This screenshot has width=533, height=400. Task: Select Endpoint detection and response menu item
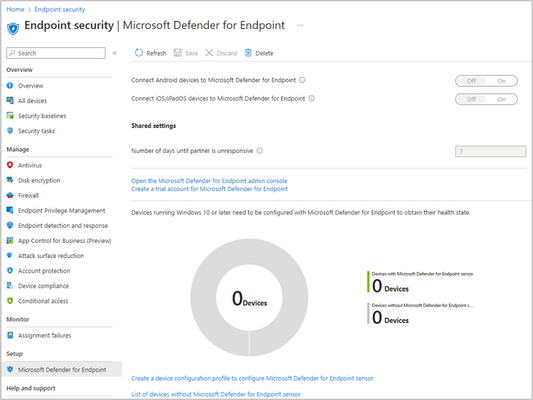point(63,226)
